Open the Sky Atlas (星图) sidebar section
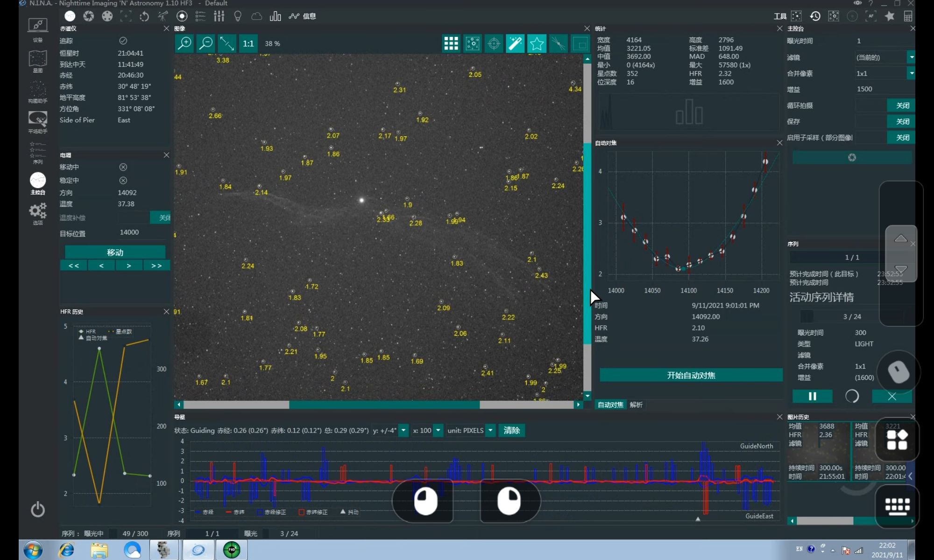The width and height of the screenshot is (934, 560). pos(38,61)
